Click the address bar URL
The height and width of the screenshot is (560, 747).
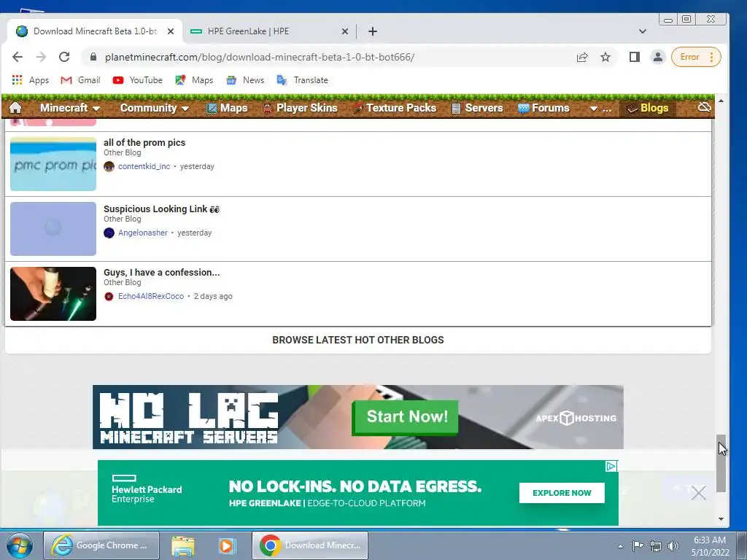(x=260, y=57)
